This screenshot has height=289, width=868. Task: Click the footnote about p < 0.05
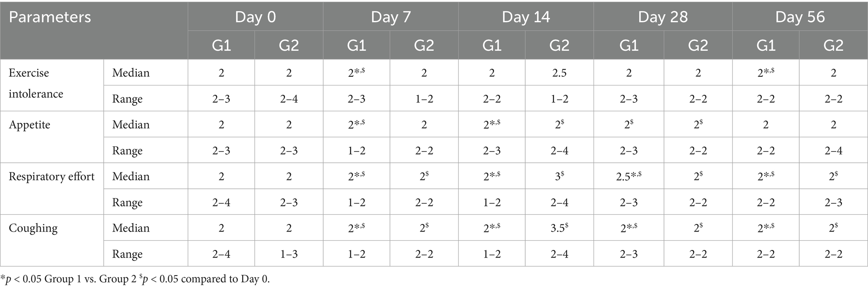(x=135, y=279)
